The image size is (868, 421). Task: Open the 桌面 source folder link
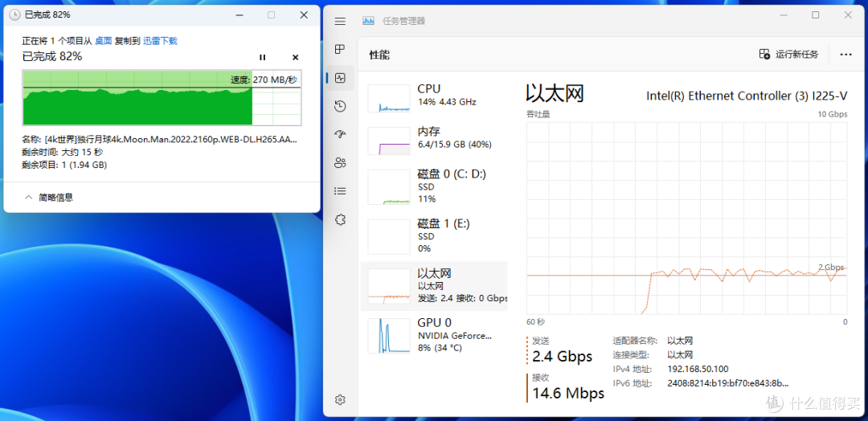coord(104,41)
